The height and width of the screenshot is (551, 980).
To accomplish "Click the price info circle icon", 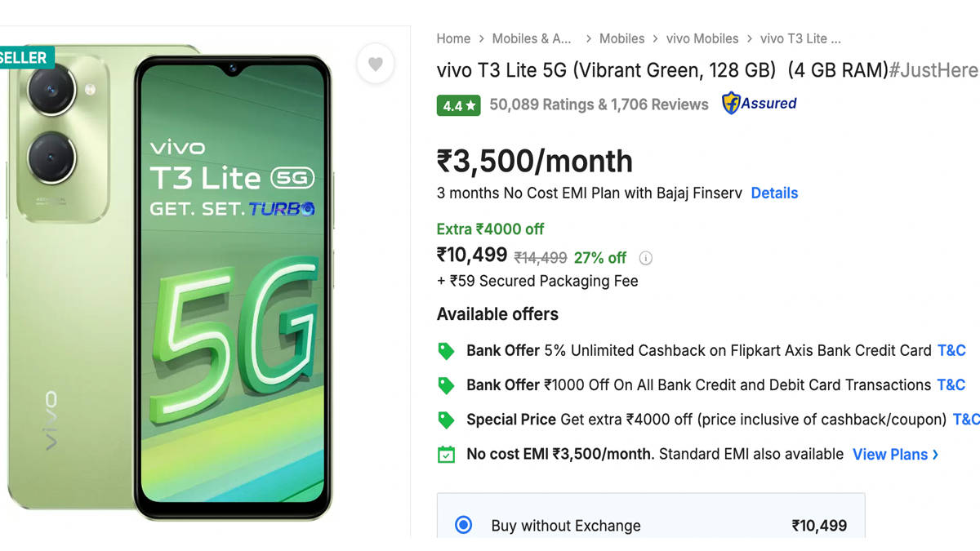I will click(645, 258).
